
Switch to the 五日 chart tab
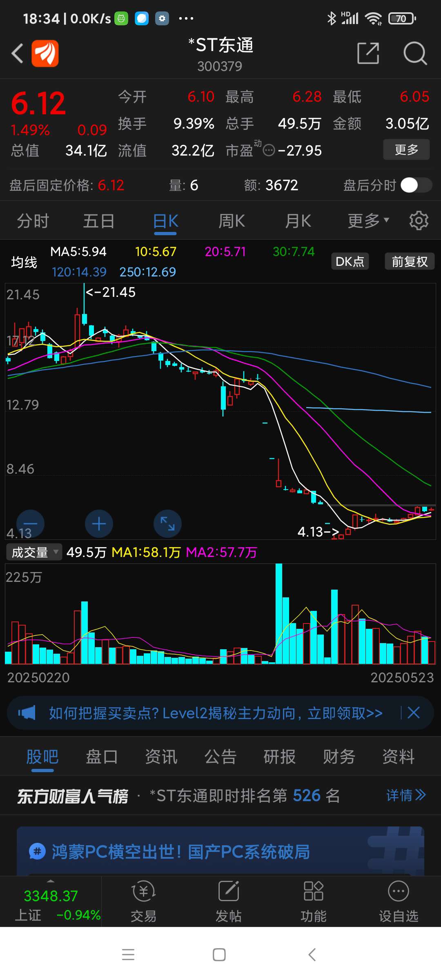99,221
